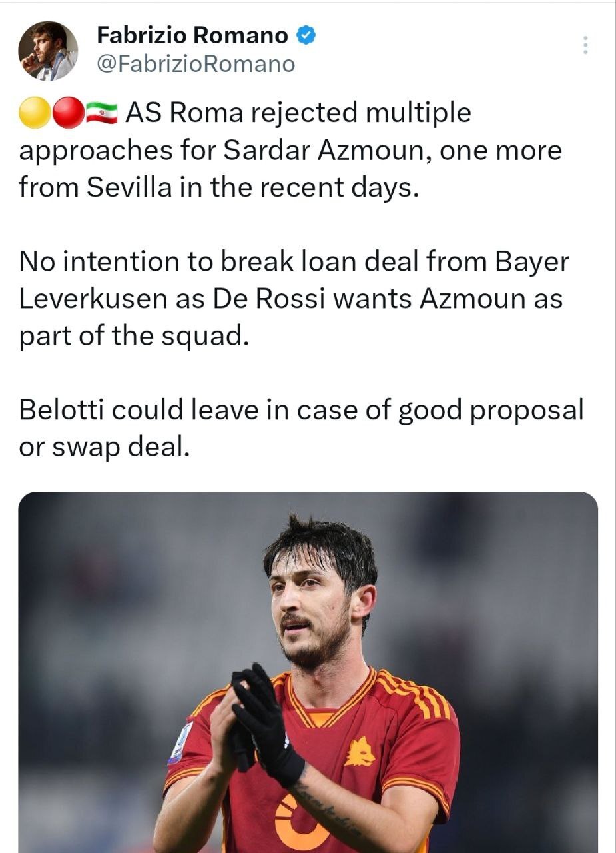
Task: Click the Iran flag emoji
Action: coord(101,113)
